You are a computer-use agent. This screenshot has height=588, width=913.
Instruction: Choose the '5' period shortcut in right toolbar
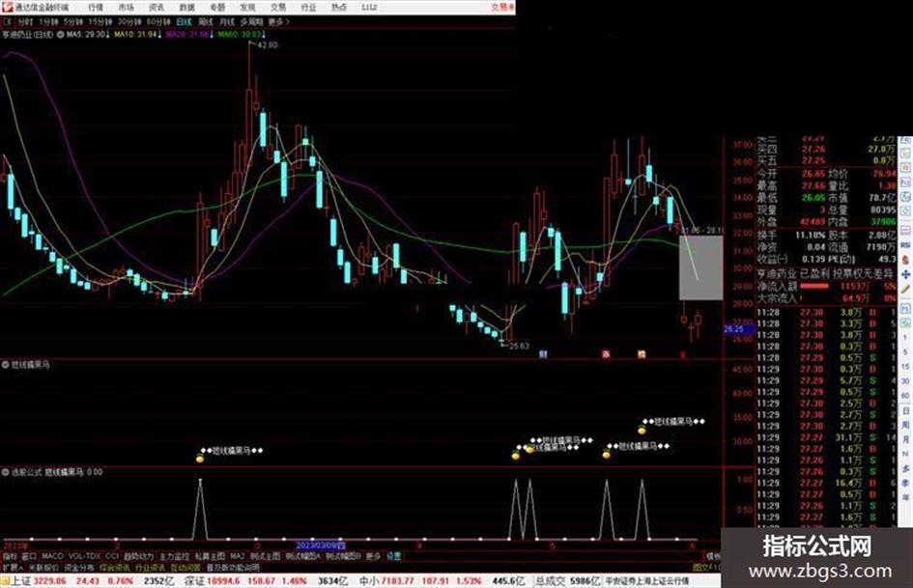(x=905, y=352)
